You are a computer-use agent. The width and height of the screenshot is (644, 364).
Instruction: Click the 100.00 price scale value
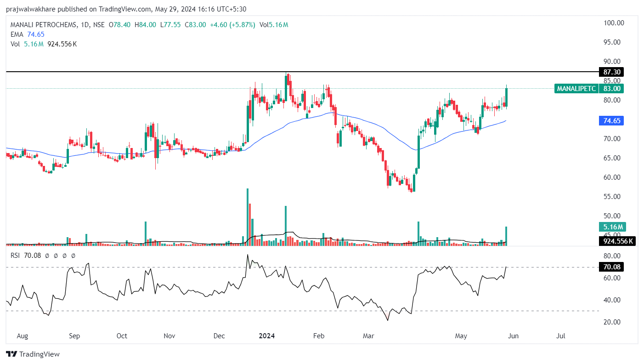613,23
